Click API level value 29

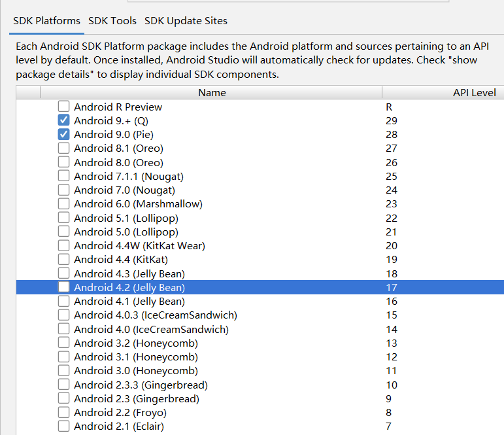click(392, 120)
